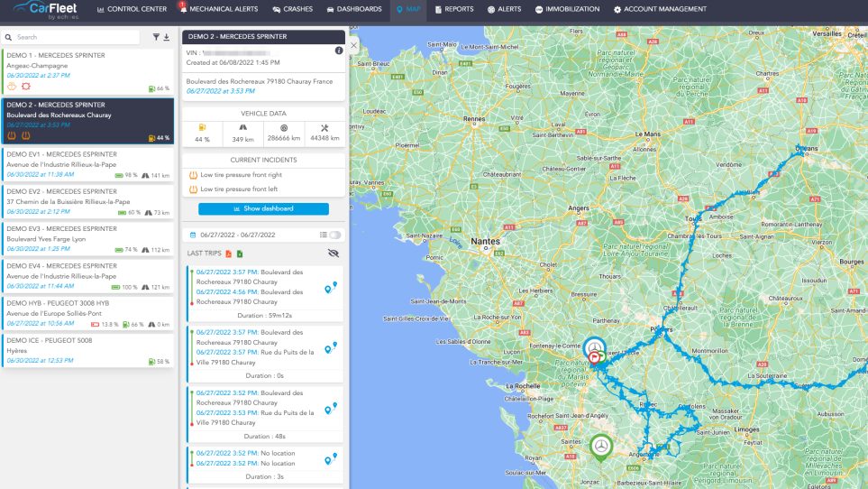The height and width of the screenshot is (489, 868).
Task: Export last trips as Excel file
Action: click(x=240, y=254)
